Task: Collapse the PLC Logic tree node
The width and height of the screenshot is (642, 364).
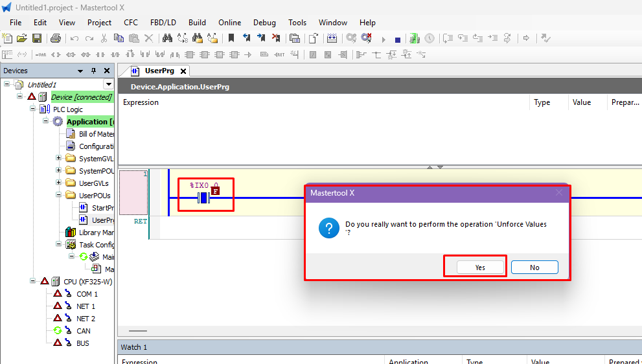Action: 33,109
